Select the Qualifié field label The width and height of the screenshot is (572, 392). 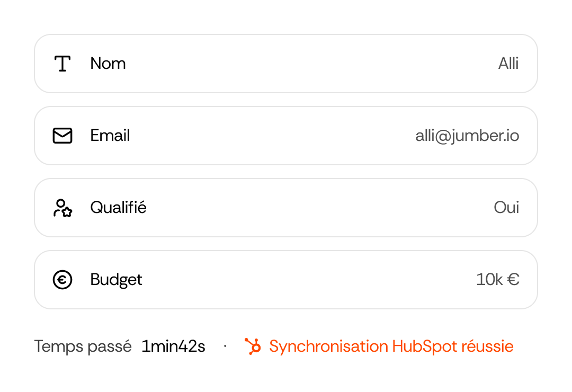pyautogui.click(x=118, y=208)
